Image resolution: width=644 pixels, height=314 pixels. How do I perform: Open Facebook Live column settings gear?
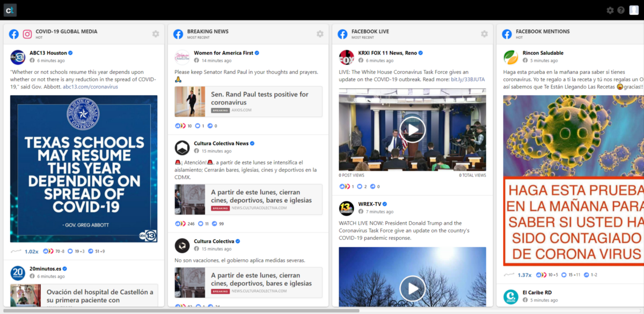pos(484,34)
